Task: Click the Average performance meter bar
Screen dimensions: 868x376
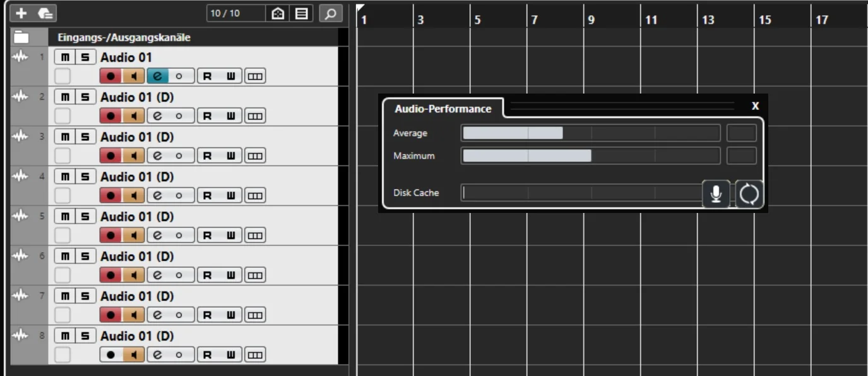Action: 590,133
